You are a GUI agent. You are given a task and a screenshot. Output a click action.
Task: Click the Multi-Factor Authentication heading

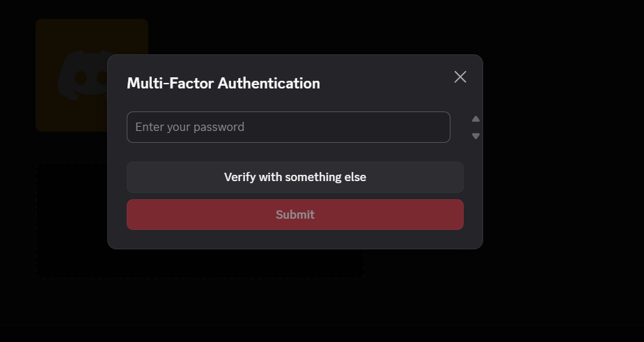(x=223, y=84)
